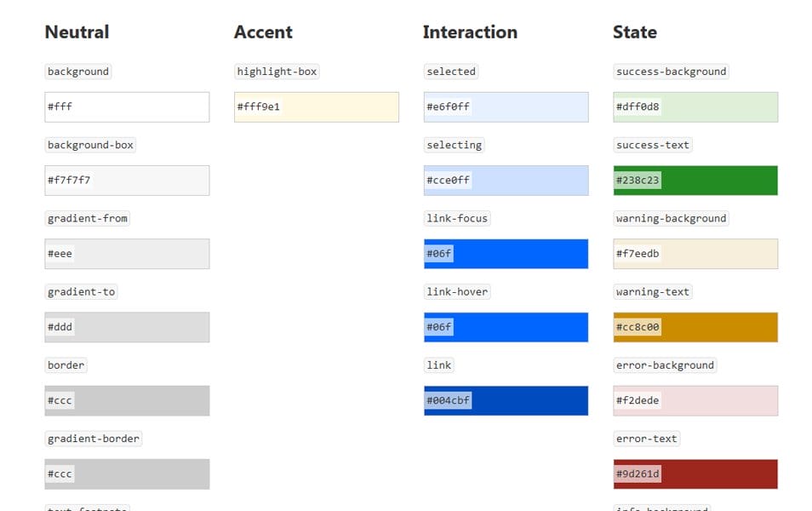The image size is (812, 511).
Task: Click the #004cbf link swatch
Action: (506, 400)
